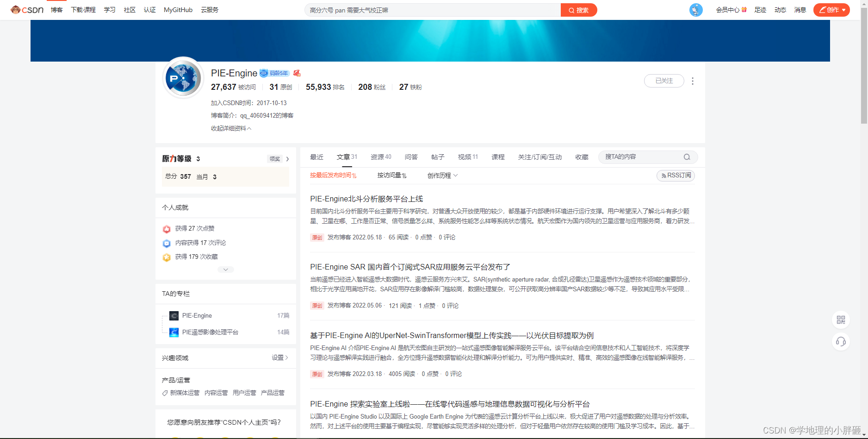Click the PIE-Engine column thumbnail icon
The image size is (868, 439).
[174, 316]
